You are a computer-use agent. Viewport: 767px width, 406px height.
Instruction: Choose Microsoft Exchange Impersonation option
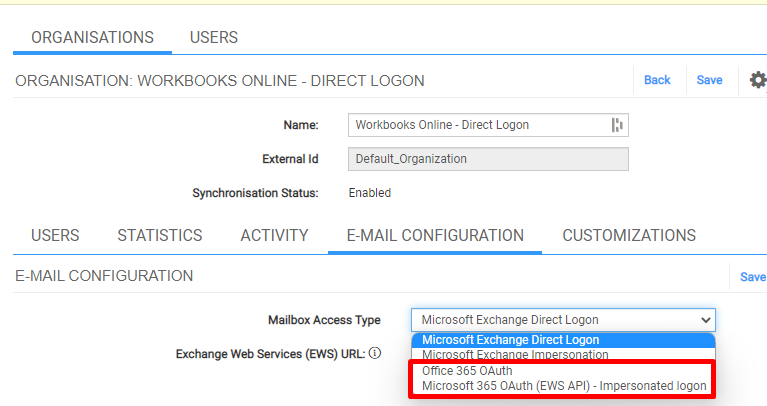pos(564,354)
